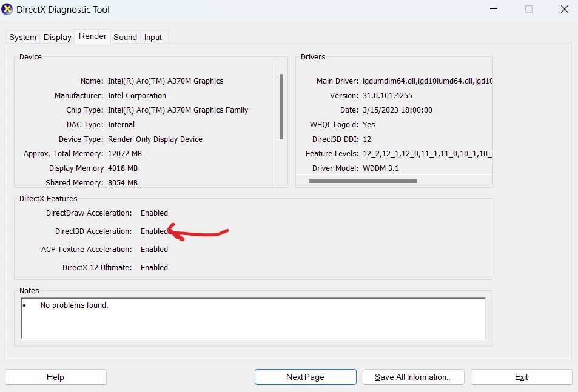
Task: Click the Chip Type value A370M Graphics Family
Action: [178, 110]
